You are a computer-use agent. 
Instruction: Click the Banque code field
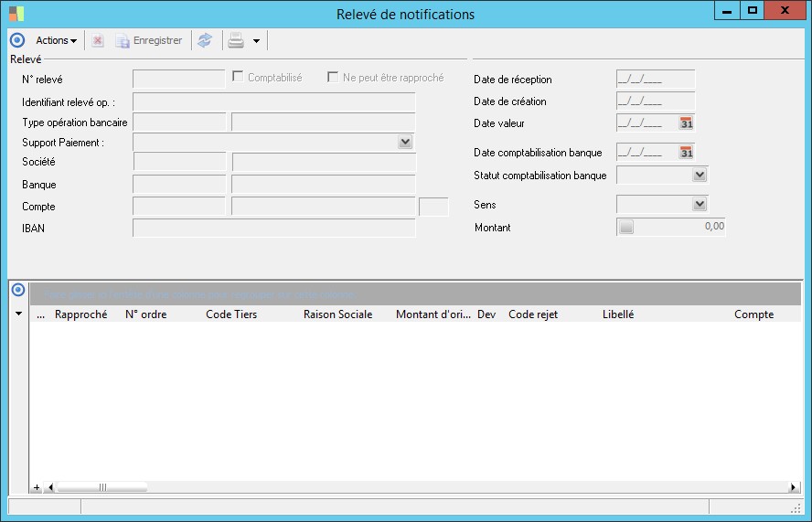pyautogui.click(x=179, y=184)
